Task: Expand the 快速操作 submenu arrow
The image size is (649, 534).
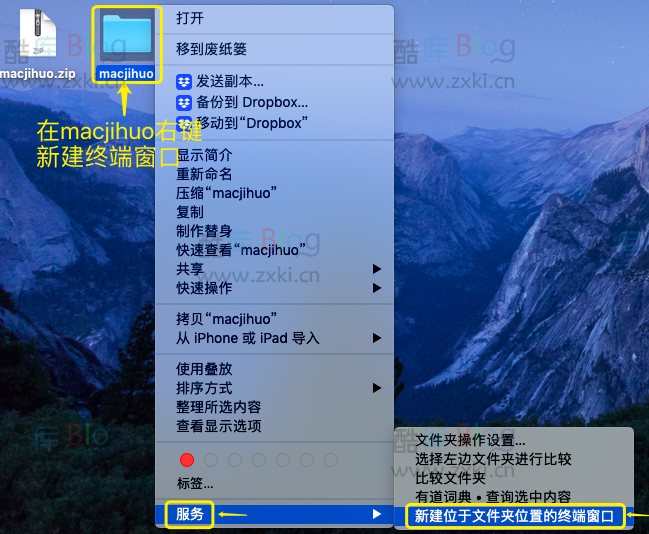Action: (377, 288)
